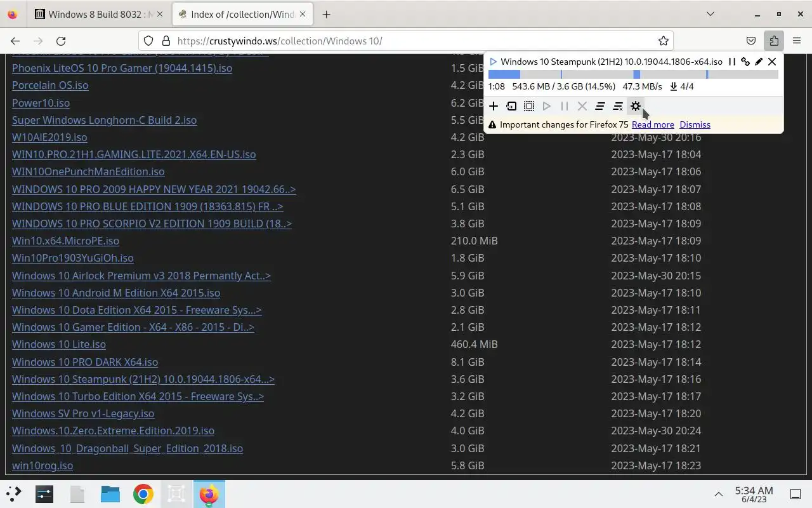
Task: Click WIN10OnePunchManEdition.iso link
Action: coord(88,171)
